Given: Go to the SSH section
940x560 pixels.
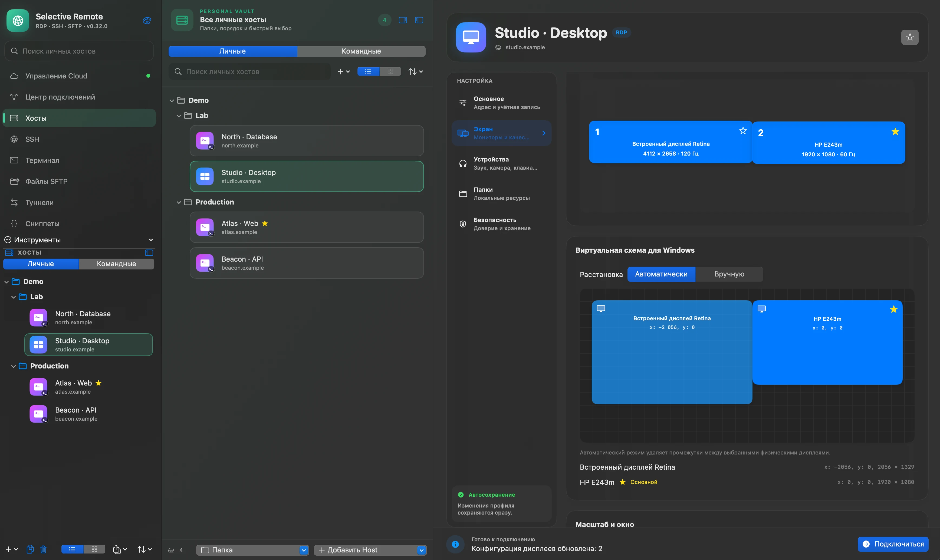Looking at the screenshot, I should [79, 139].
